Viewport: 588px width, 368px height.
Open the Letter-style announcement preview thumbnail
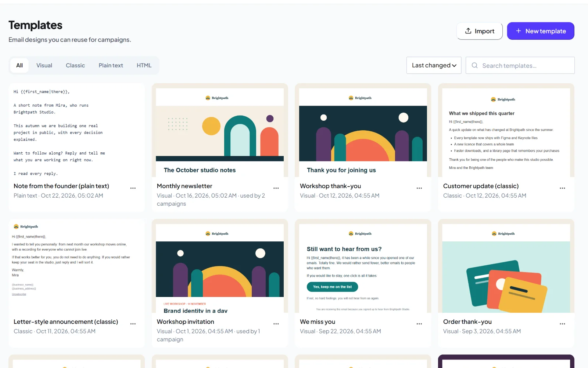(x=76, y=266)
